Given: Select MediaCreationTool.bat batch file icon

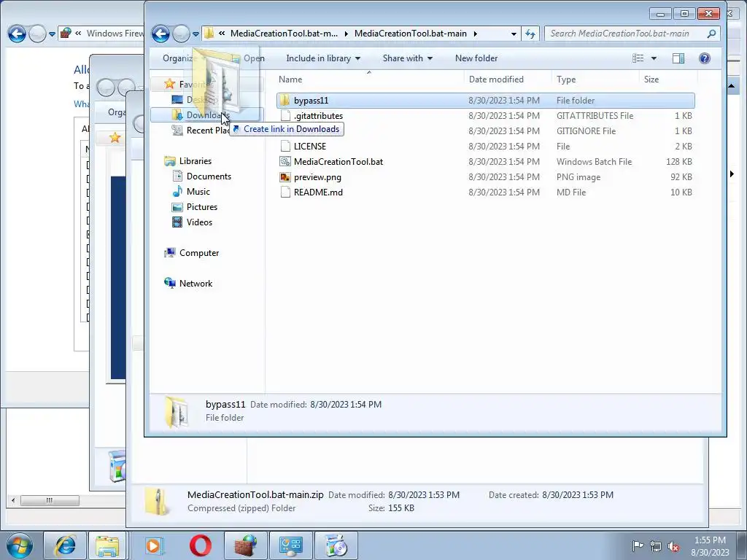Looking at the screenshot, I should (x=285, y=161).
